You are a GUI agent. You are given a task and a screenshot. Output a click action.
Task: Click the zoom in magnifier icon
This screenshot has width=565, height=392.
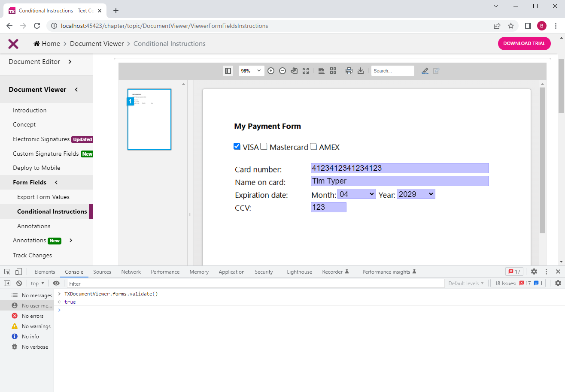pyautogui.click(x=271, y=71)
